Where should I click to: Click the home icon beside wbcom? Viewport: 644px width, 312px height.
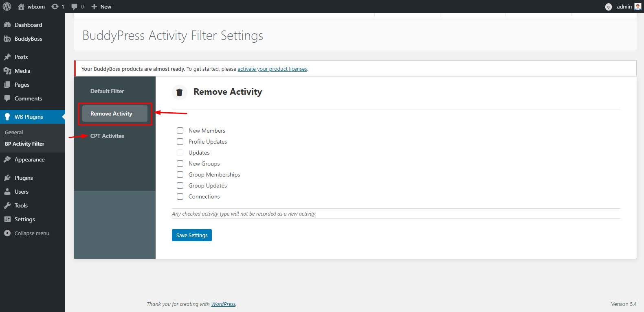coord(21,7)
